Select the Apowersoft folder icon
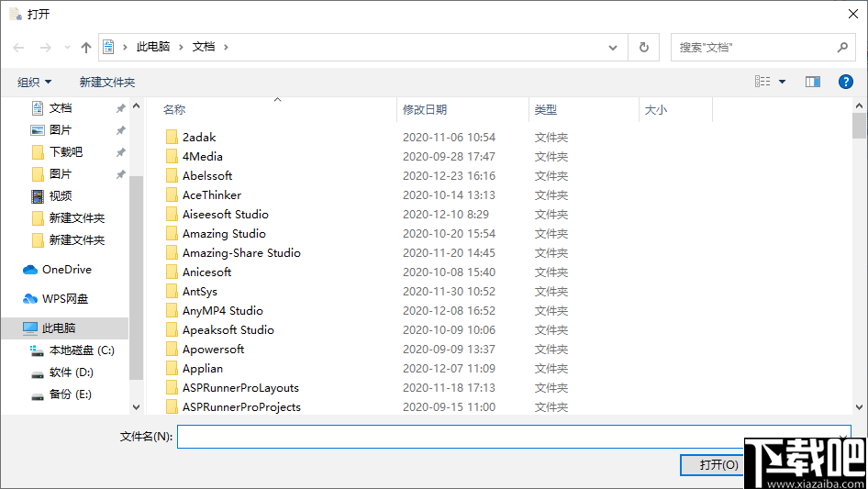 point(172,349)
